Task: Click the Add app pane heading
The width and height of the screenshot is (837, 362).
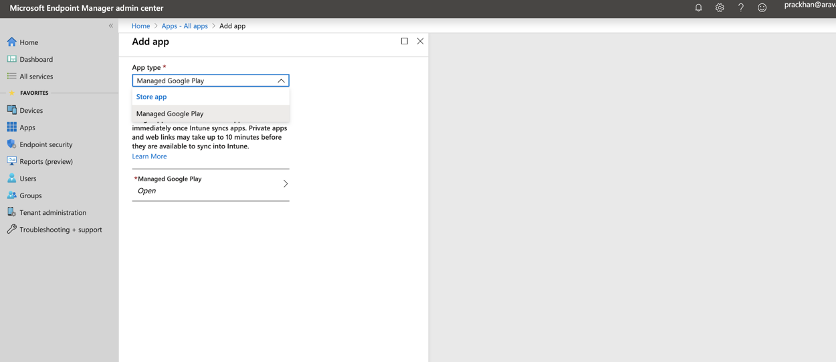Action: point(151,41)
